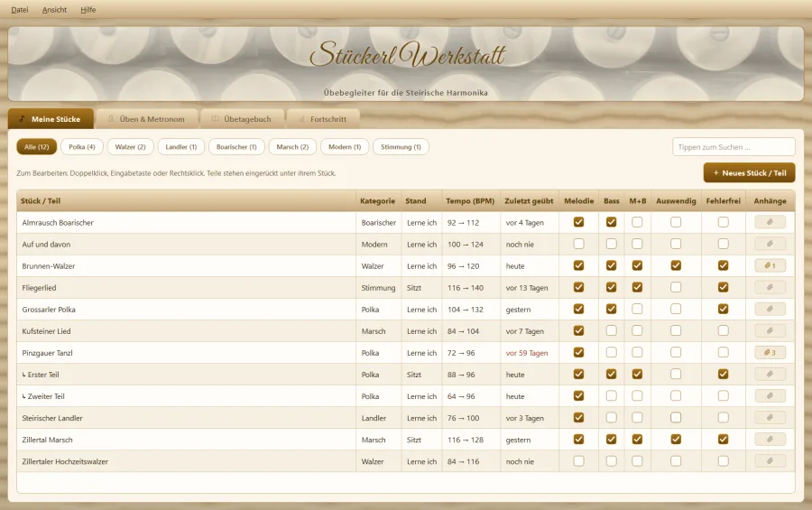Check Melodie for Auf und davon
The height and width of the screenshot is (510, 812).
[x=579, y=244]
